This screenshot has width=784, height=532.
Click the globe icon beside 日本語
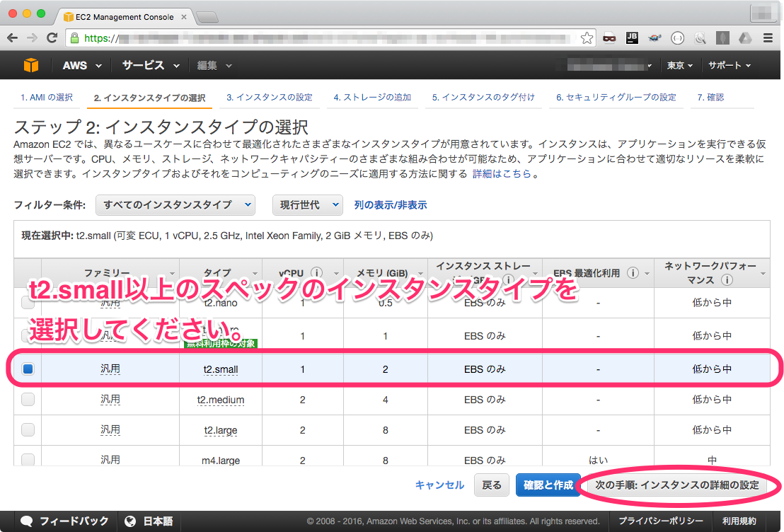click(130, 521)
